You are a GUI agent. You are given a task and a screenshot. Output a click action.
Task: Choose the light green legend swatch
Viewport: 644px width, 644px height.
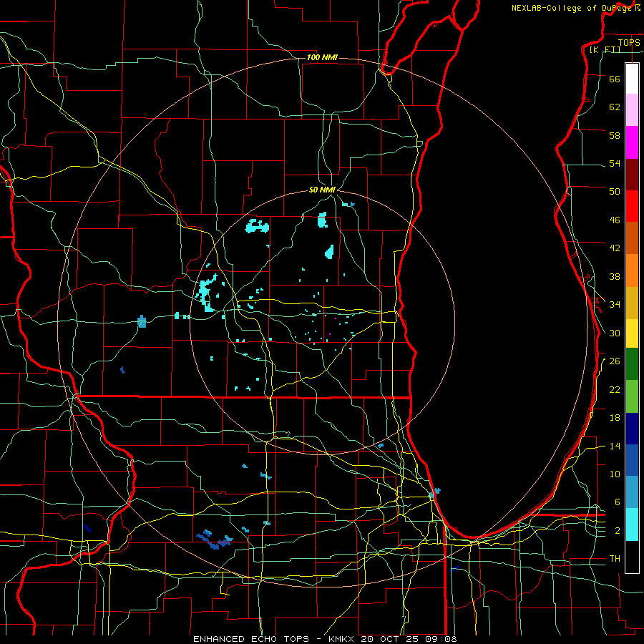[632, 396]
